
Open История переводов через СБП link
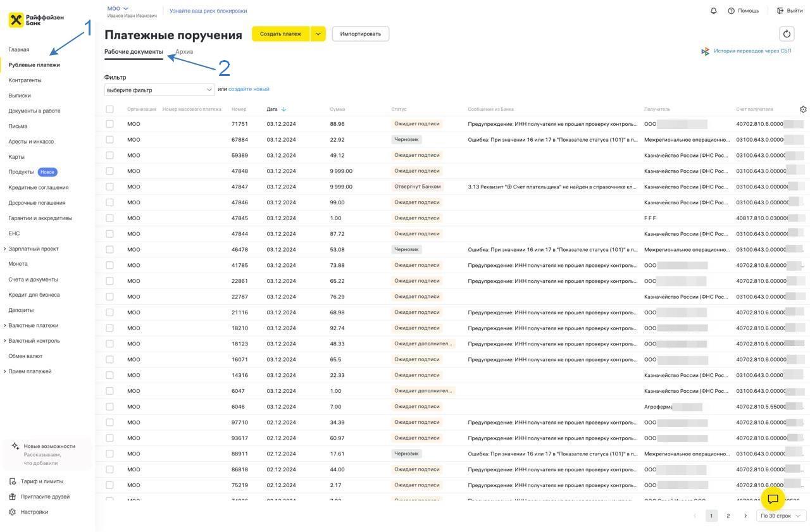point(752,51)
